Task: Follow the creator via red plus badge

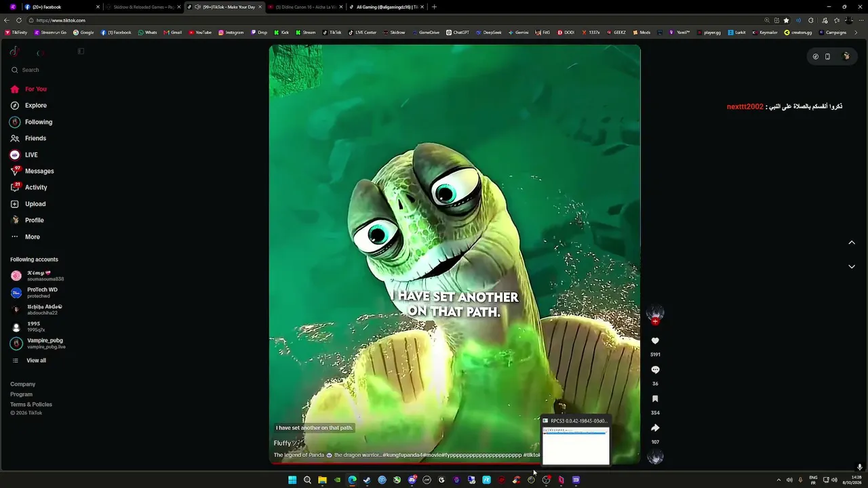Action: pyautogui.click(x=655, y=322)
